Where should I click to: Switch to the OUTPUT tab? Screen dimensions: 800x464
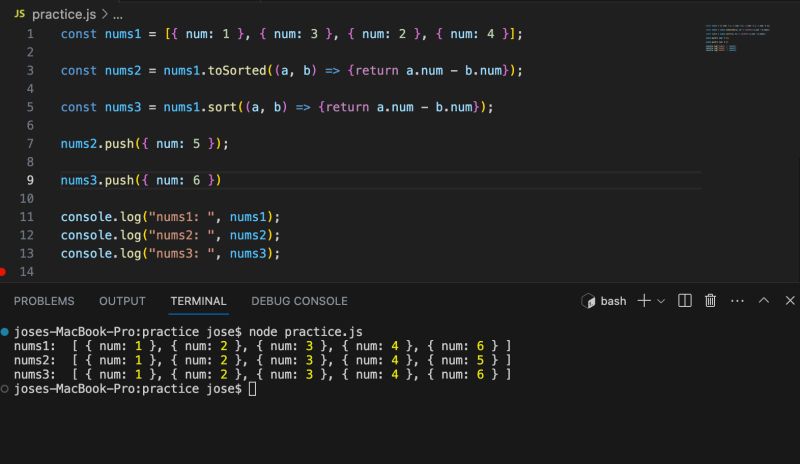point(122,301)
